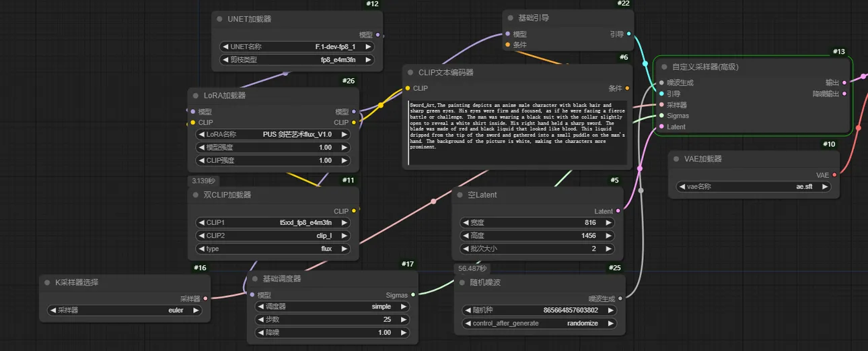Collapse the K采样器选择 node via its title dot
Screen dimensions: 868x351
coord(47,282)
